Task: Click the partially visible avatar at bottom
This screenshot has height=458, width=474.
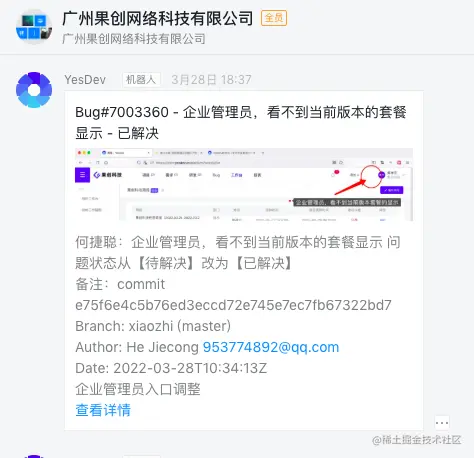Action: [34, 456]
